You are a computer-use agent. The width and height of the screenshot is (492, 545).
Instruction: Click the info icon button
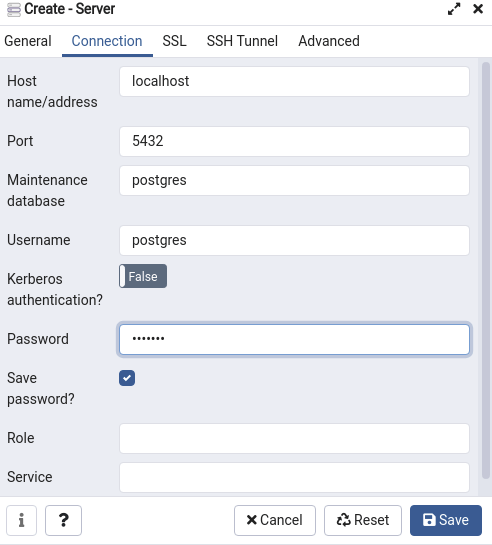[x=22, y=520]
